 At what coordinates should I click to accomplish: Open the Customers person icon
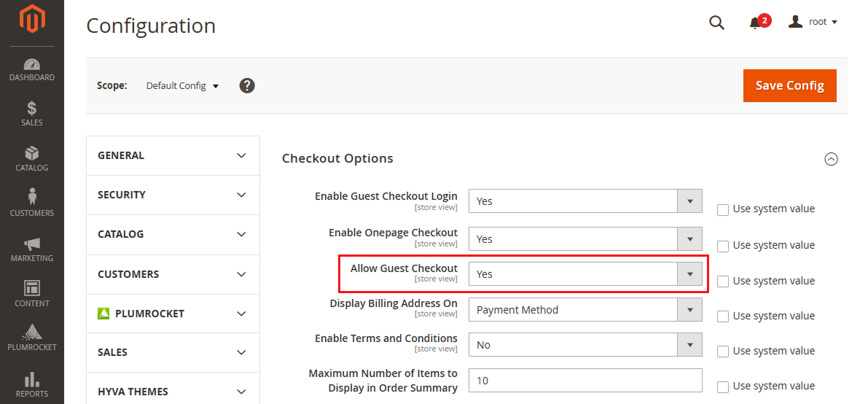tap(31, 197)
